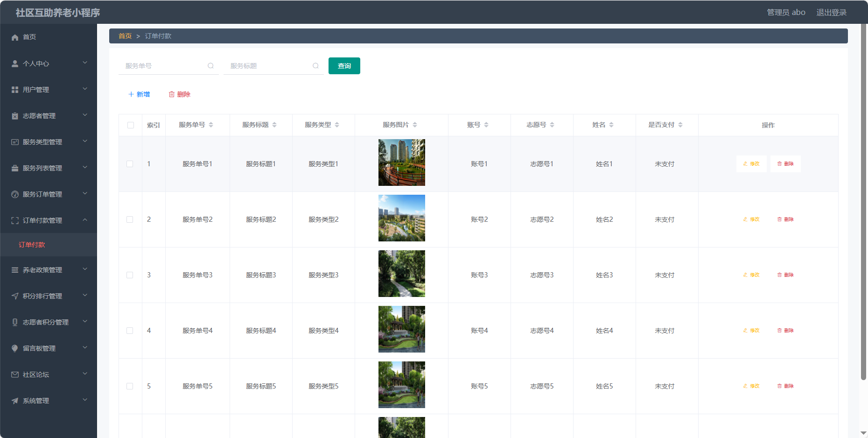Click the icon beside 志愿者积分管理
Image resolution: width=868 pixels, height=438 pixels.
(15, 322)
